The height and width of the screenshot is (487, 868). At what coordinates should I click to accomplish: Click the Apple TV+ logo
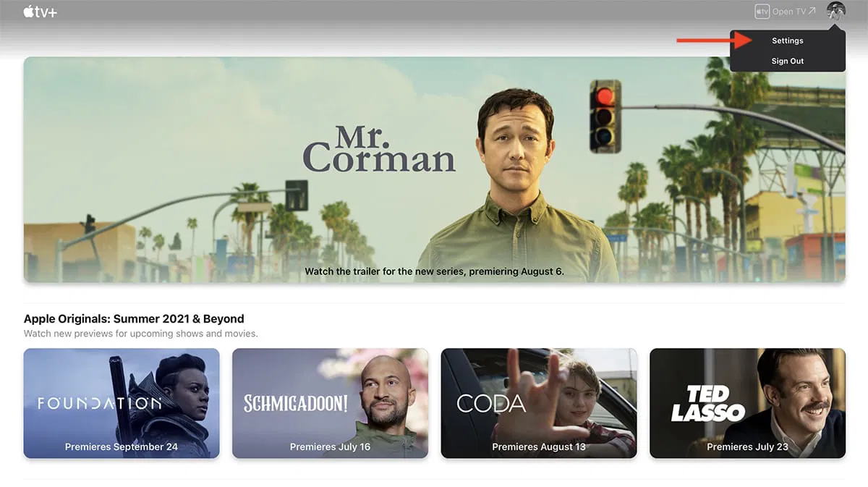click(40, 12)
